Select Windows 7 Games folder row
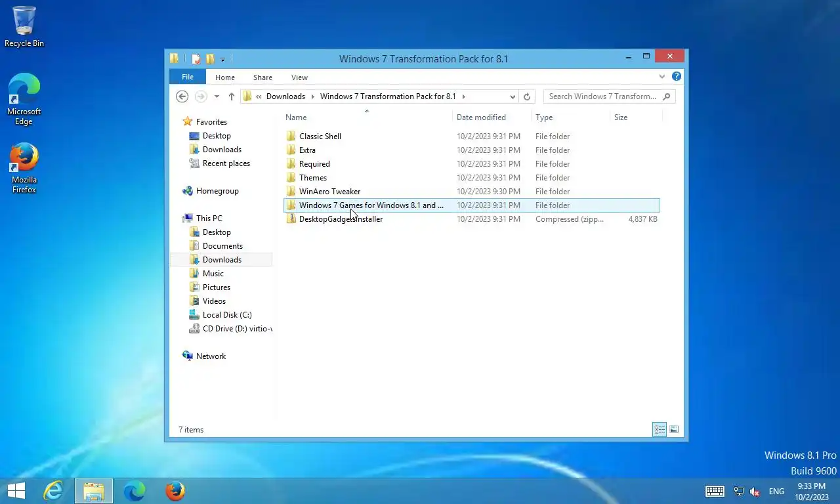The width and height of the screenshot is (840, 504). coord(472,205)
